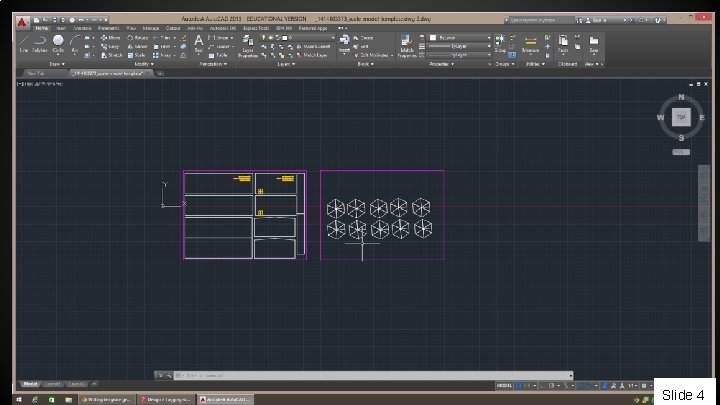Select the Line drawing tool
This screenshot has width=720, height=405.
point(24,41)
